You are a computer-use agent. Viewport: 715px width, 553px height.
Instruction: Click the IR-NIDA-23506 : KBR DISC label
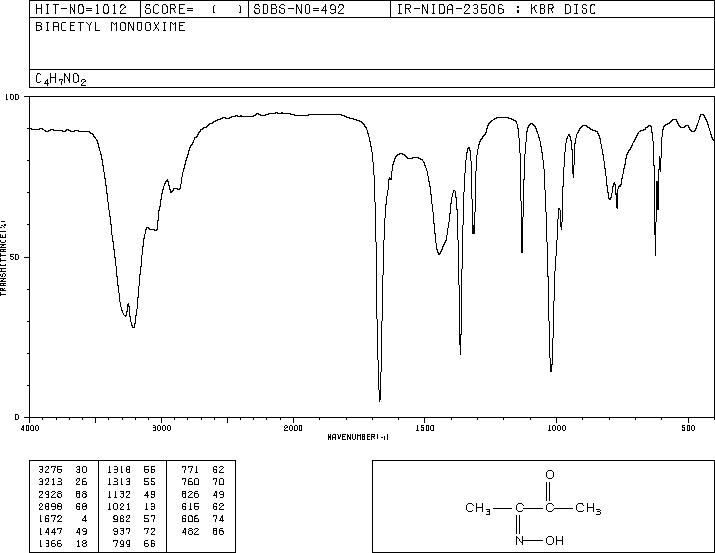click(496, 9)
